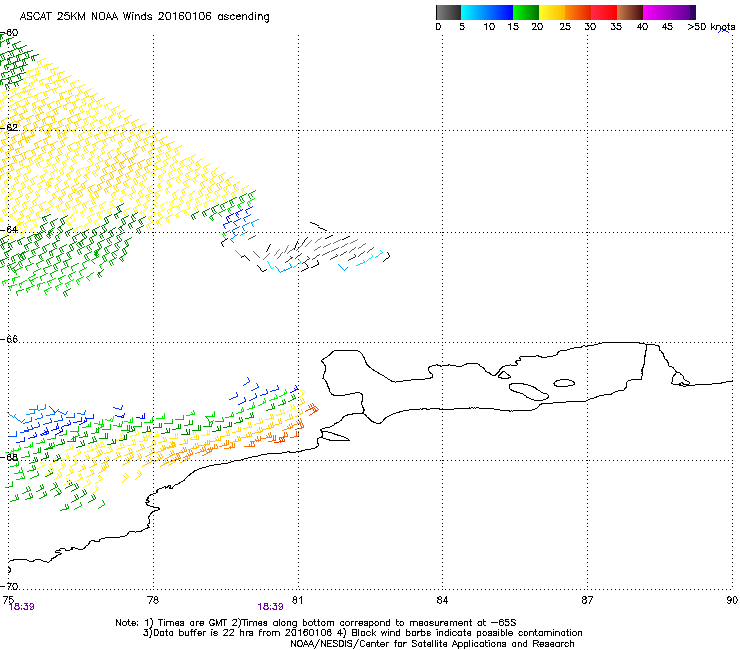Click the "-64" latitude axis label
The width and height of the screenshot is (740, 650).
click(9, 229)
